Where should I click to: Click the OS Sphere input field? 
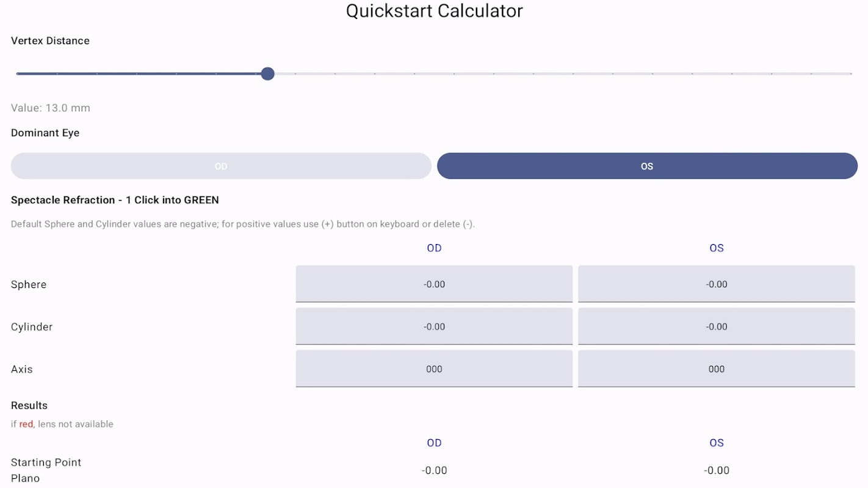click(x=716, y=284)
